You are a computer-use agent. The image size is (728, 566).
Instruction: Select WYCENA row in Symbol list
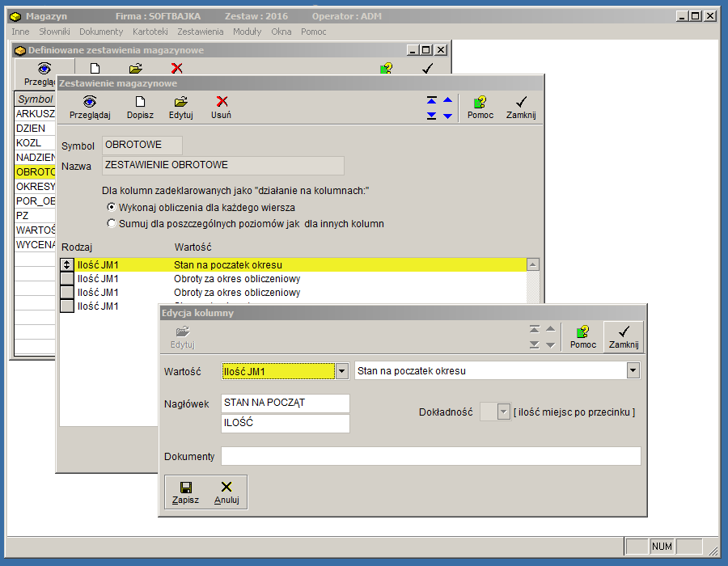[x=36, y=244]
